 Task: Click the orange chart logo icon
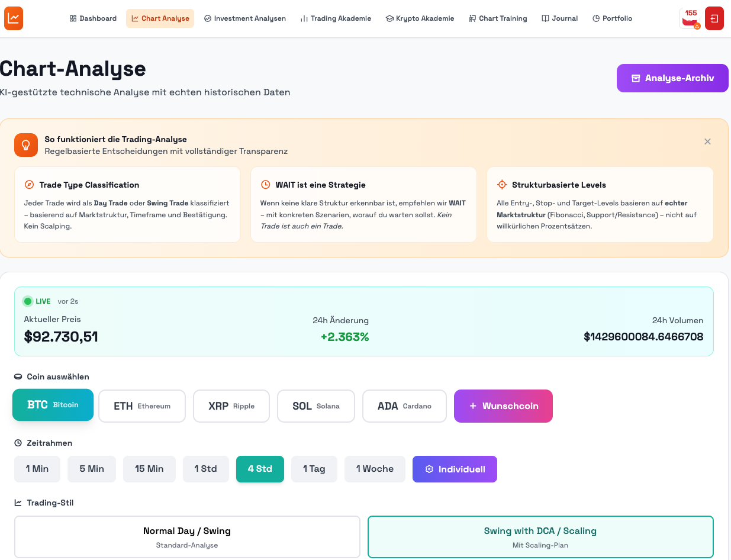click(14, 18)
